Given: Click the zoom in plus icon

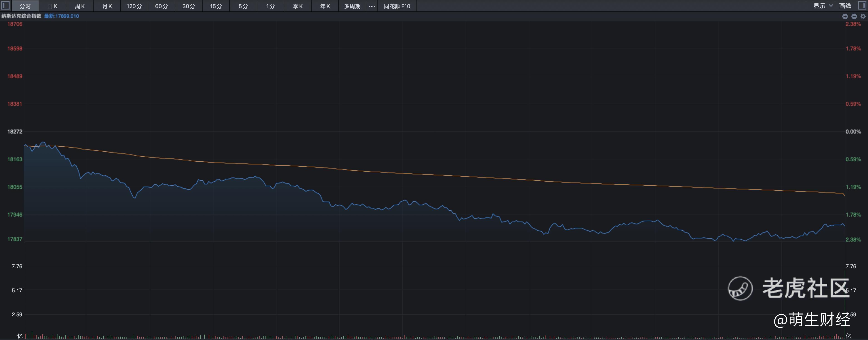Looking at the screenshot, I should coord(845,16).
